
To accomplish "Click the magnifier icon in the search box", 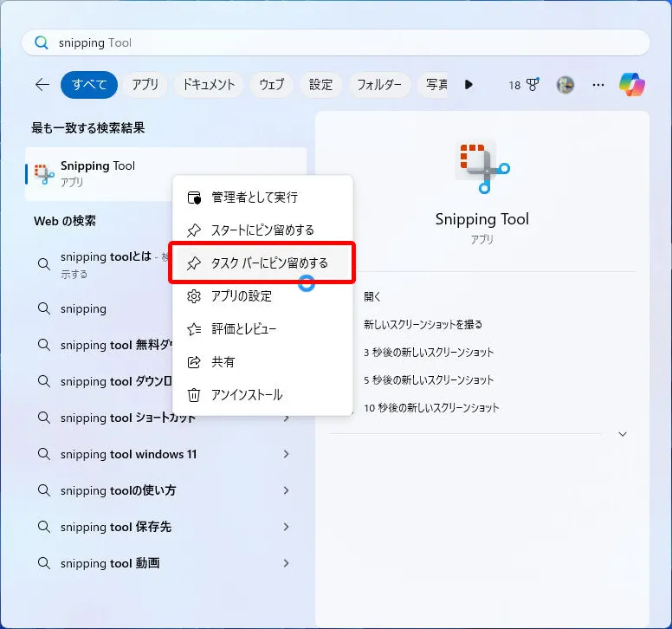I will [x=42, y=42].
